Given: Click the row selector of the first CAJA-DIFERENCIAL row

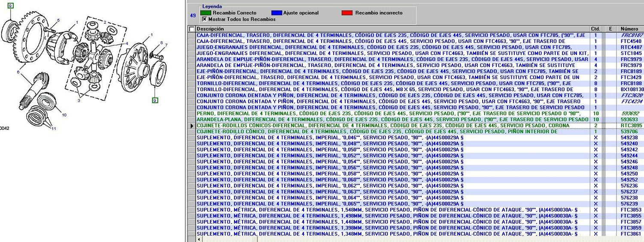Looking at the screenshot, I should point(191,35).
